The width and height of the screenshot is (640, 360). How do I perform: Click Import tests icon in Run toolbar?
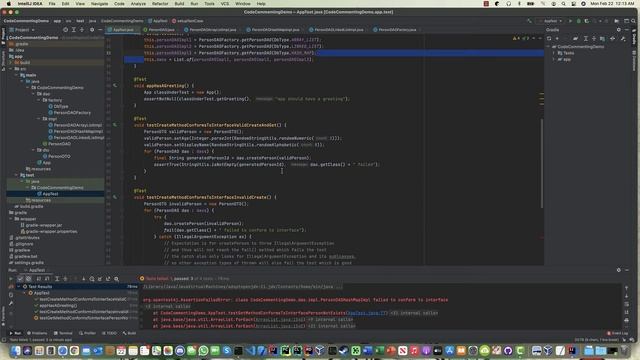click(x=100, y=279)
